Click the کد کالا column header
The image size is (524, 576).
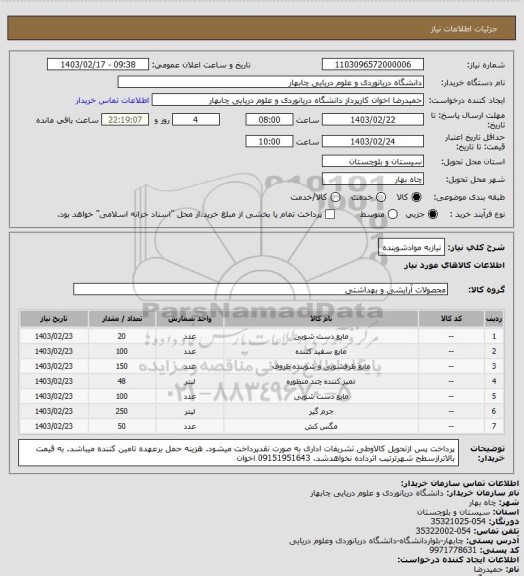[451, 318]
